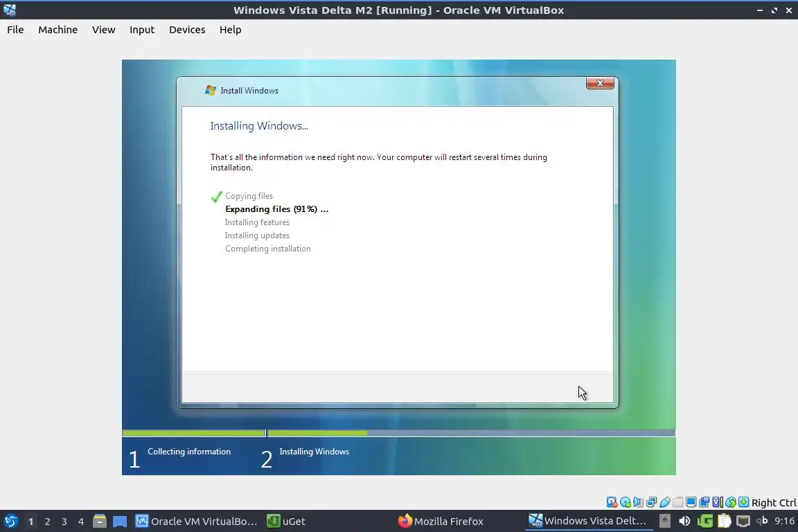Minimize the VirtualBox window
The height and width of the screenshot is (532, 798).
[x=759, y=10]
